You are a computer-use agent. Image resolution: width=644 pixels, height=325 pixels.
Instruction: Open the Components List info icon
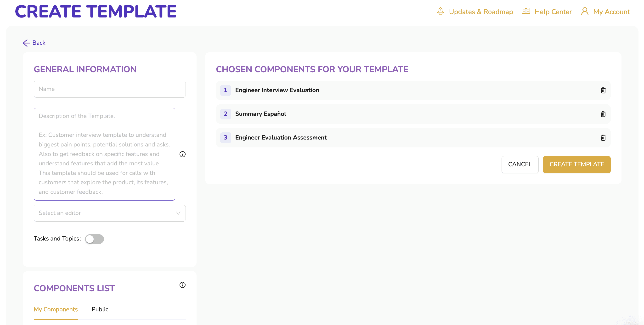pos(182,285)
